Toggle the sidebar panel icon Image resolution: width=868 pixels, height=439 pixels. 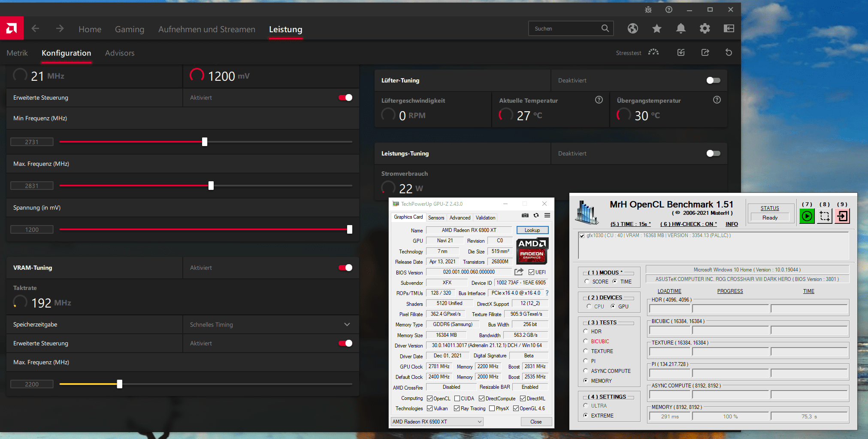pos(729,28)
